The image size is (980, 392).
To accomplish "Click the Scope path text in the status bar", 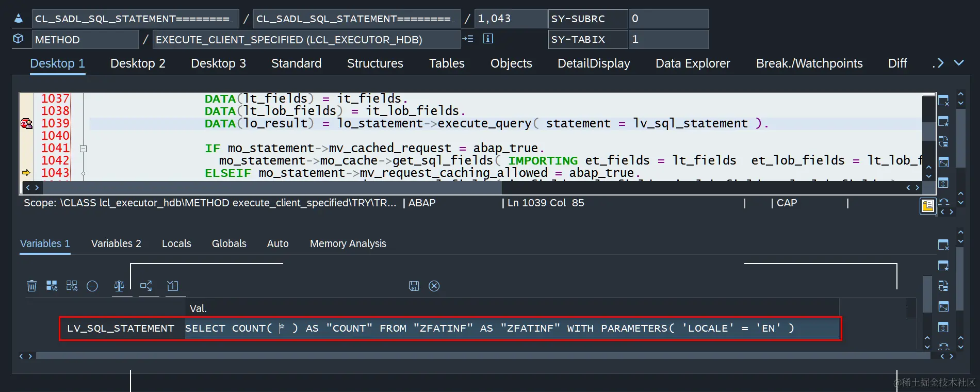I will click(x=210, y=203).
